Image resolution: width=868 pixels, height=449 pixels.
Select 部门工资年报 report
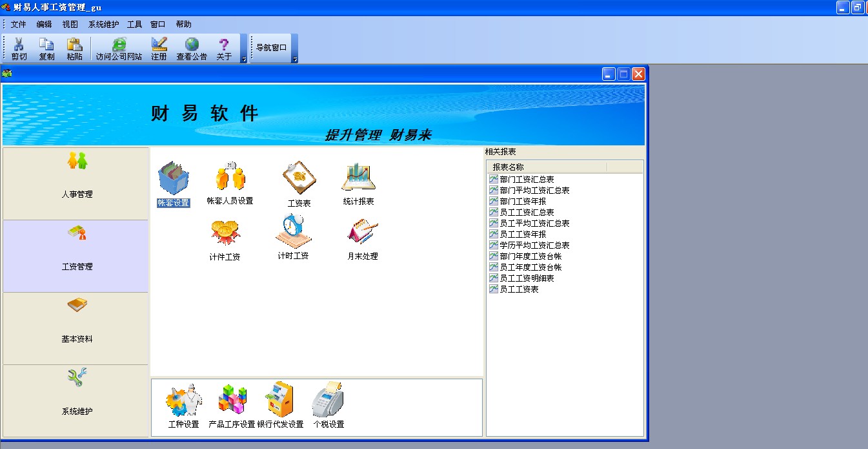click(518, 202)
